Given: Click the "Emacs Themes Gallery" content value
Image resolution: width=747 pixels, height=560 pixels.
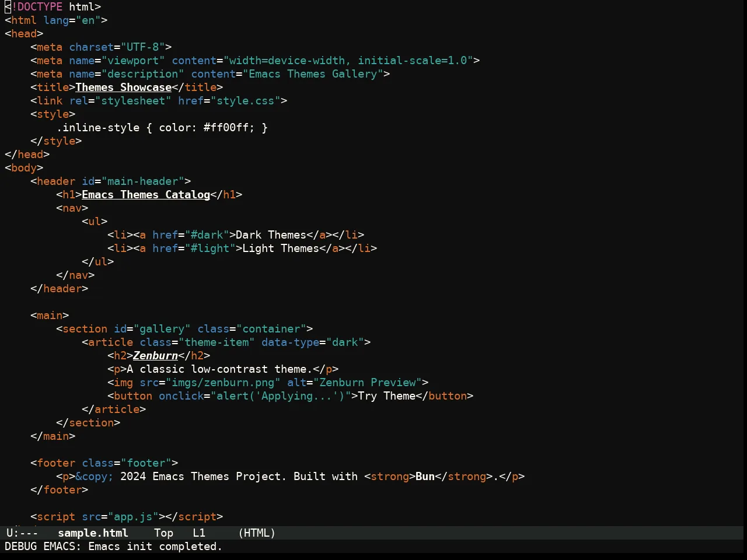Looking at the screenshot, I should click(x=313, y=73).
